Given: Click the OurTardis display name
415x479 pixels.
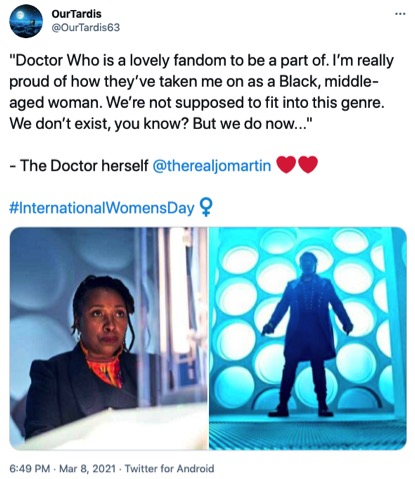Looking at the screenshot, I should click(x=76, y=14).
